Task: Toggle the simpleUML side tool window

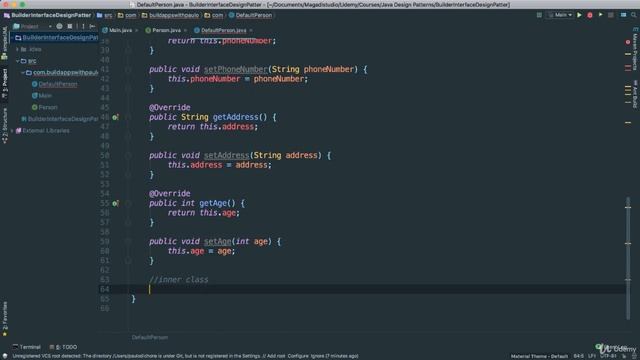Action: (4, 43)
